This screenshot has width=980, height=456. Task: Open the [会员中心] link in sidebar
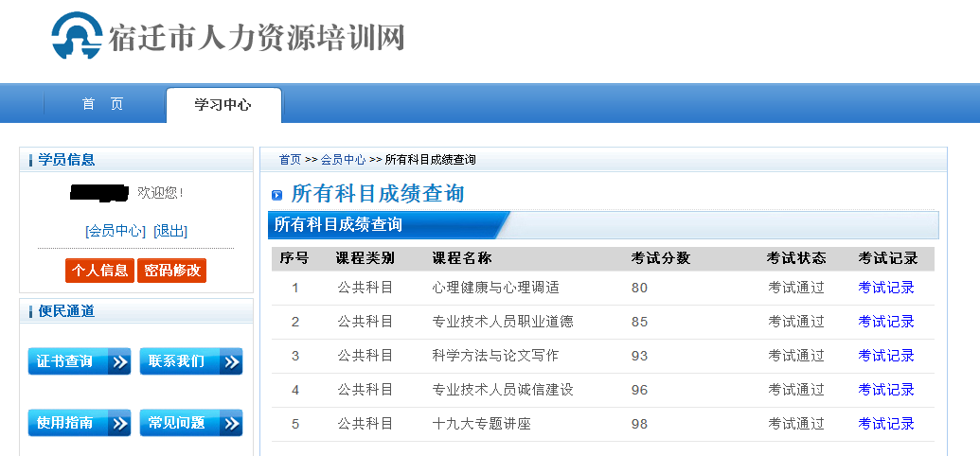pyautogui.click(x=116, y=231)
